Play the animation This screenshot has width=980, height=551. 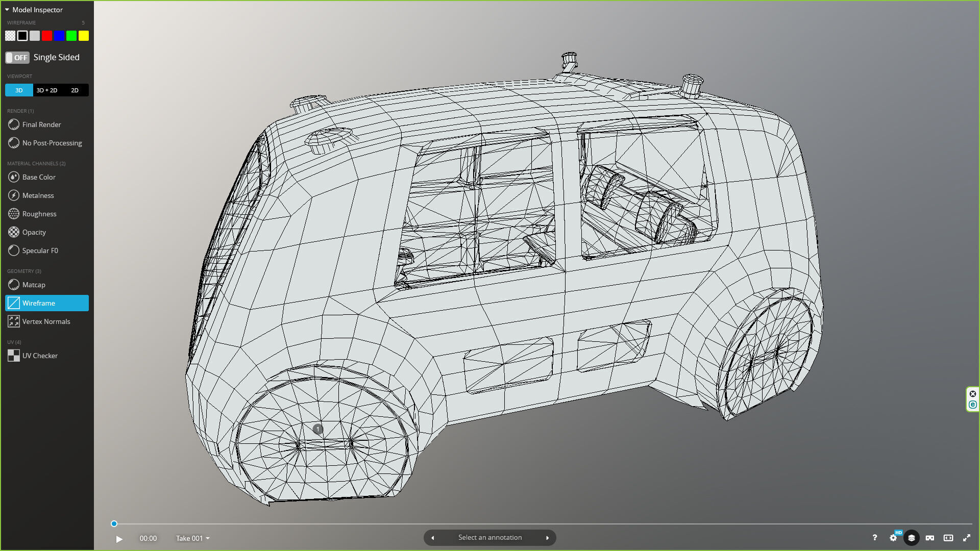(119, 539)
